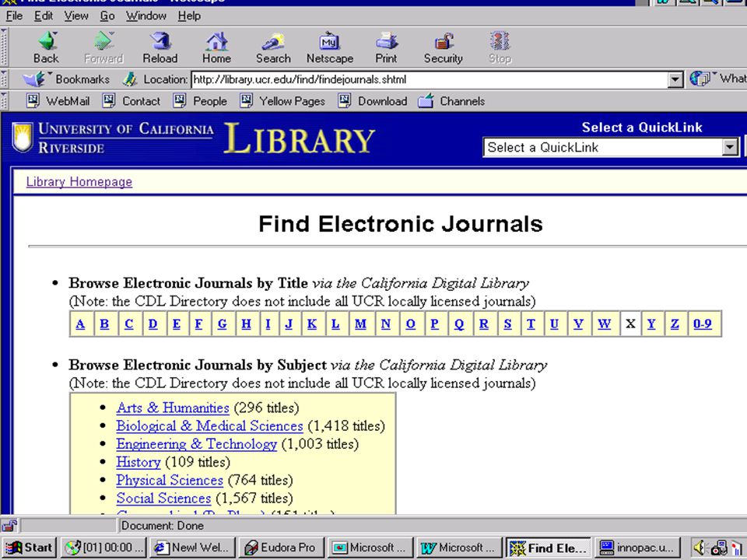Browse journal titles starting with 0-9
The height and width of the screenshot is (560, 747).
coord(702,324)
